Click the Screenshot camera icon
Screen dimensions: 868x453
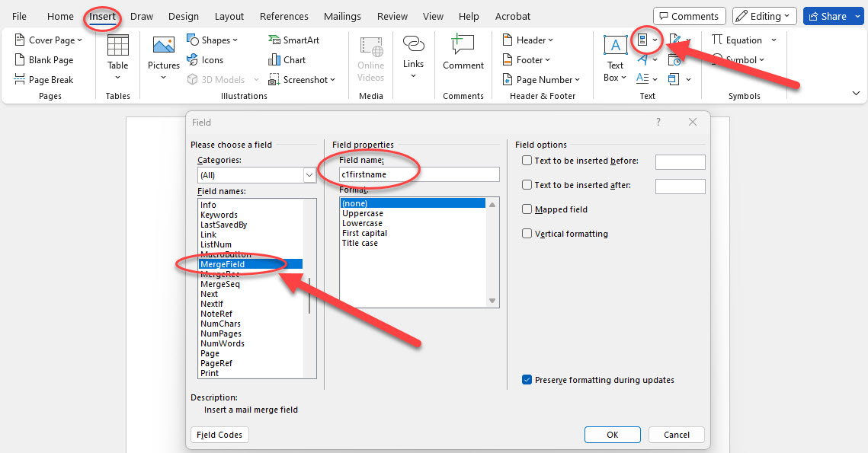(274, 80)
